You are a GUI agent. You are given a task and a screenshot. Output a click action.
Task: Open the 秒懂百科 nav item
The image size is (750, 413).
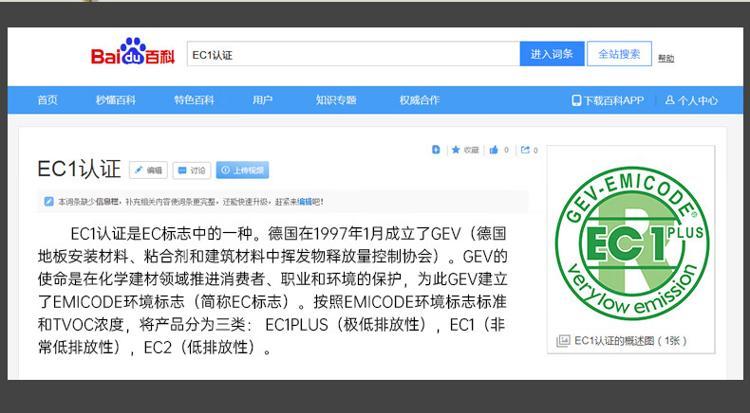coord(116,100)
